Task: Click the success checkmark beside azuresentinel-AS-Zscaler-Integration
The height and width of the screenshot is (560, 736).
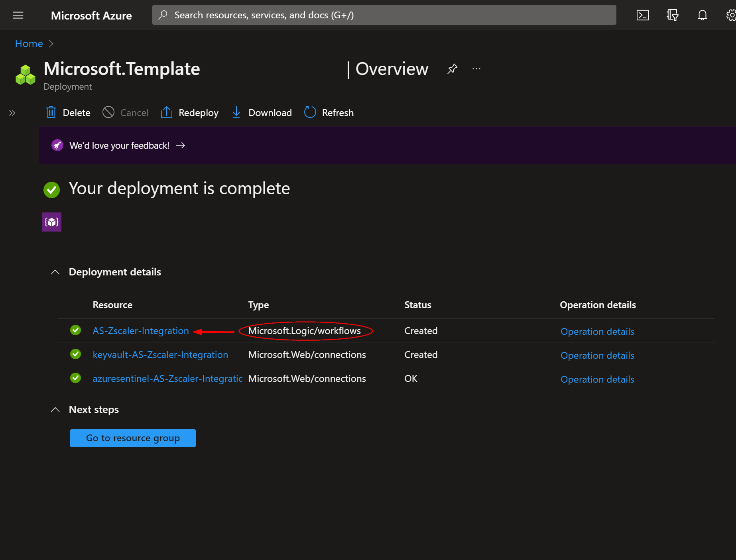Action: pyautogui.click(x=75, y=378)
